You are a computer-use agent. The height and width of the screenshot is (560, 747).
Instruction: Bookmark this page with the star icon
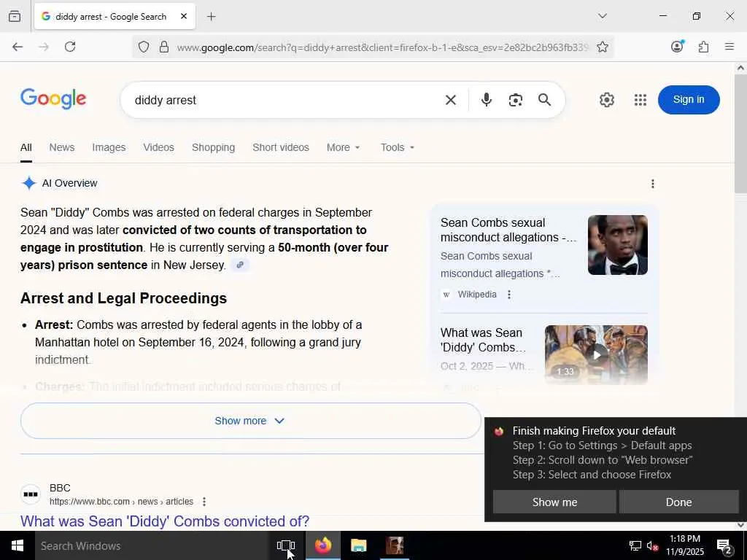pyautogui.click(x=602, y=47)
